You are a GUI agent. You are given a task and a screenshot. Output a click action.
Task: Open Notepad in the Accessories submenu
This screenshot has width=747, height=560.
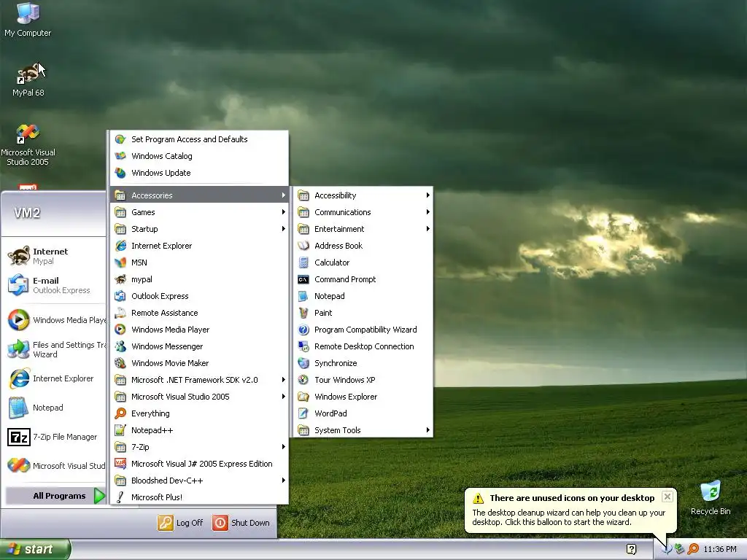tap(363, 296)
